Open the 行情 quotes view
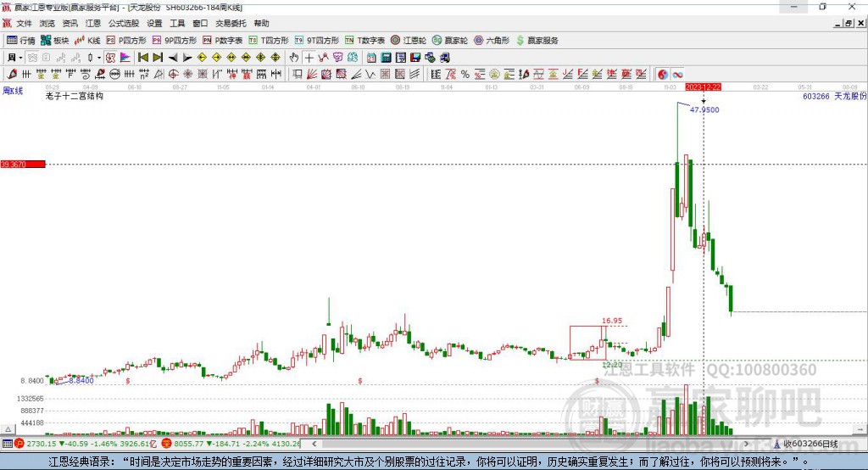868x470 pixels. pos(20,41)
